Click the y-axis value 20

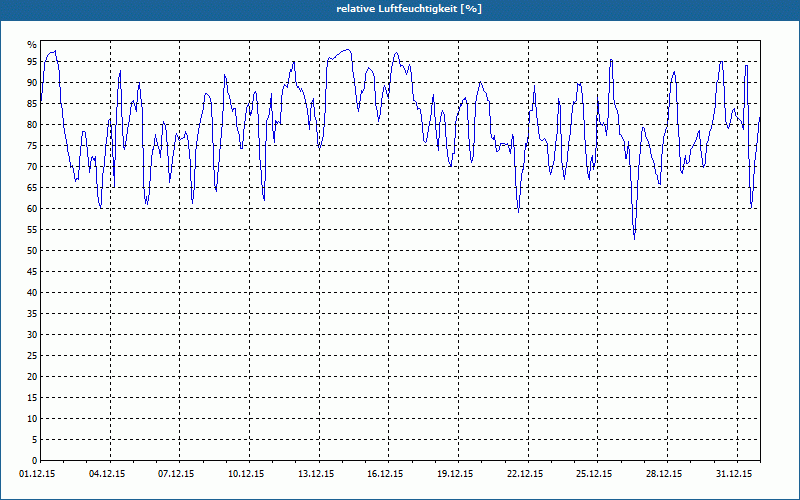pos(32,377)
